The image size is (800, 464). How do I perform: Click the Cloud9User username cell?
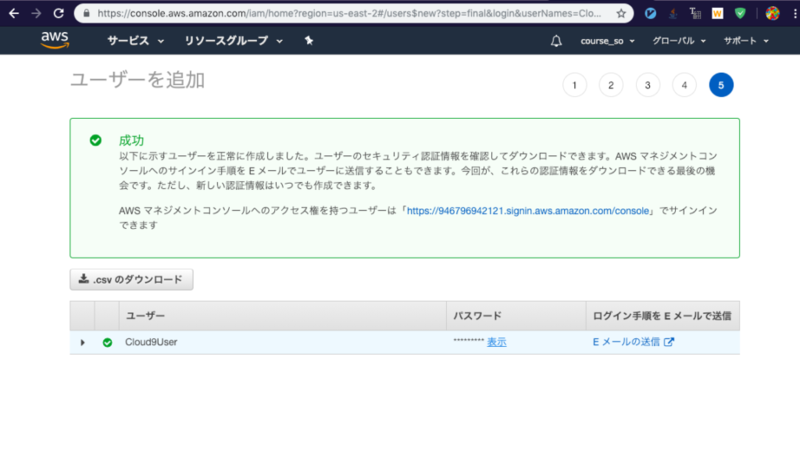[x=151, y=343]
